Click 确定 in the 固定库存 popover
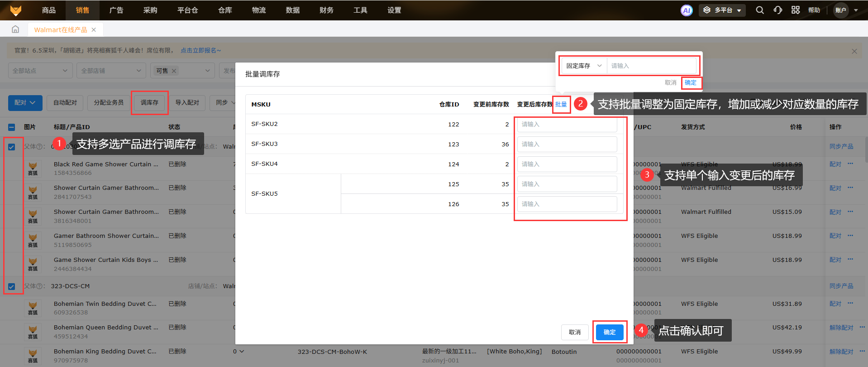This screenshot has height=367, width=868. pos(691,82)
